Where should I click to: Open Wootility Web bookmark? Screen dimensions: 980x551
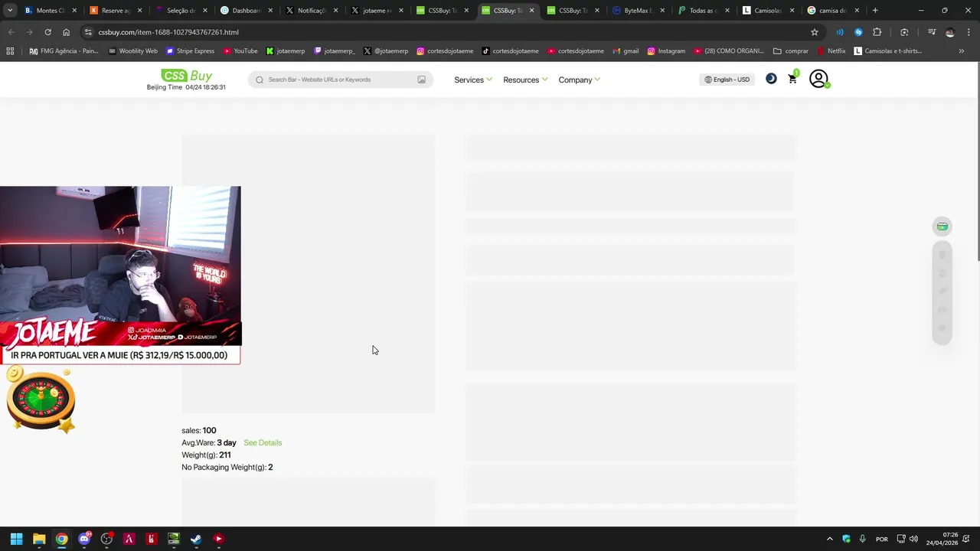pos(132,51)
